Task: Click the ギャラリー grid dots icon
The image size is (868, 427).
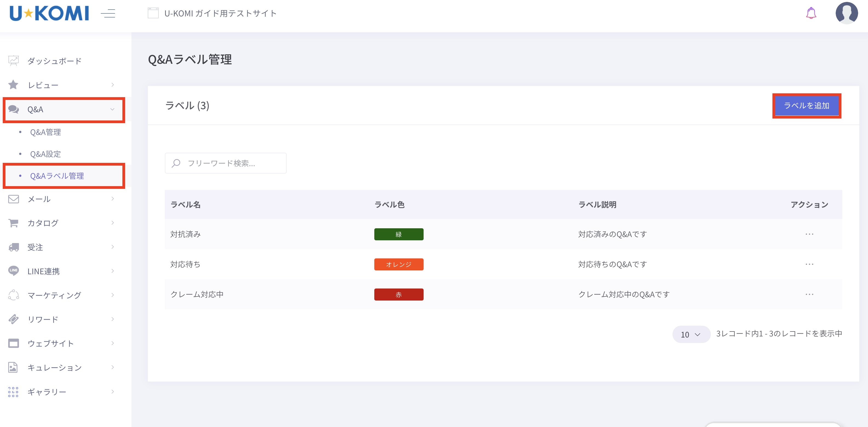Action: pos(13,392)
